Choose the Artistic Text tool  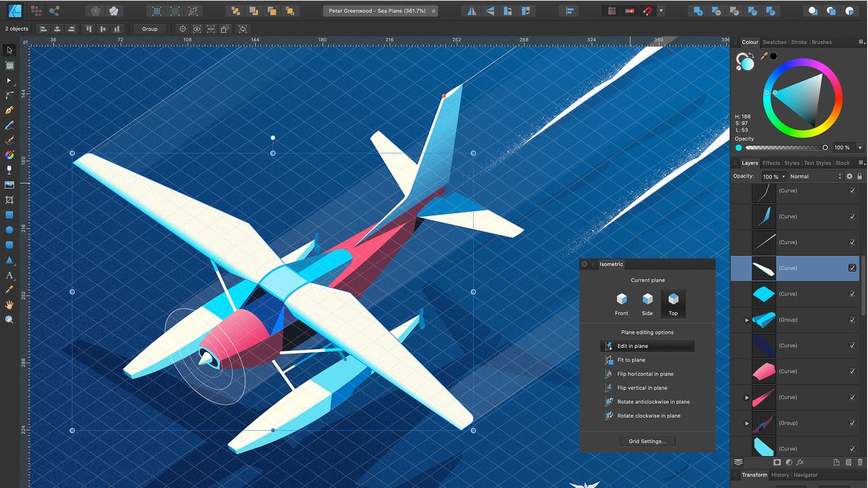(x=9, y=273)
